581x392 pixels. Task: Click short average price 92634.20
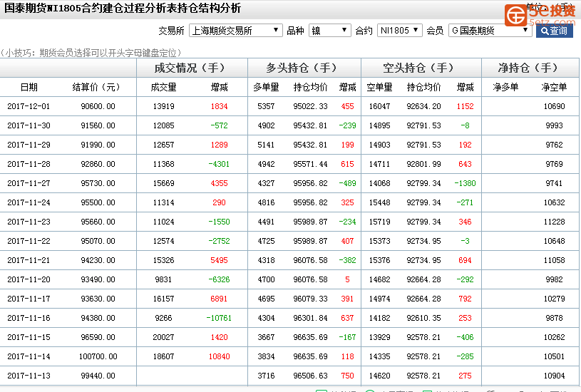tap(424, 106)
